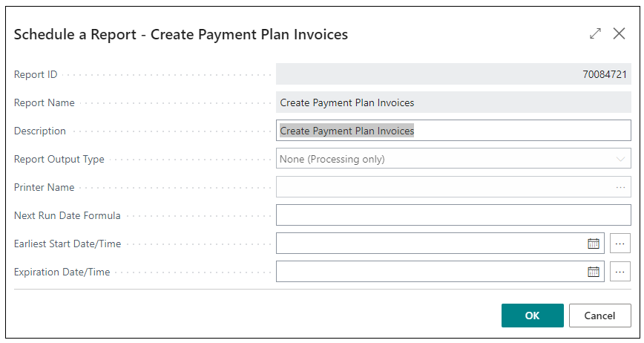Focus the Description text field

[453, 131]
